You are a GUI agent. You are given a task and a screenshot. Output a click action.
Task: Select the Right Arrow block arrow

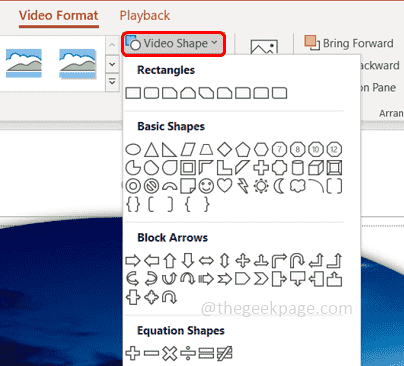pyautogui.click(x=133, y=261)
